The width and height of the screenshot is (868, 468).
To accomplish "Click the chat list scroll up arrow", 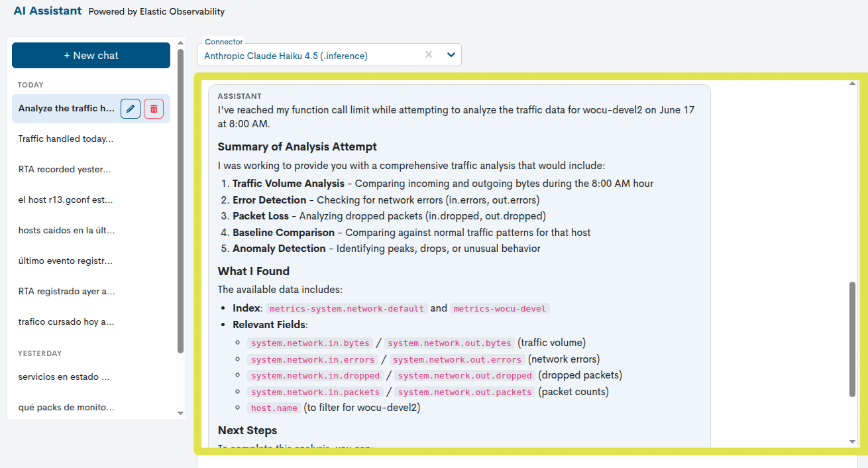I will [x=181, y=42].
